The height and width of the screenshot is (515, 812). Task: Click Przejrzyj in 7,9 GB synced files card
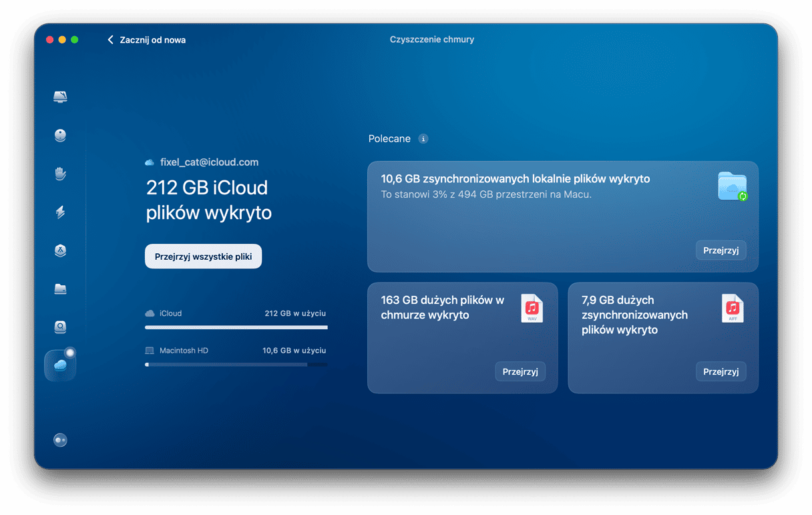tap(721, 372)
